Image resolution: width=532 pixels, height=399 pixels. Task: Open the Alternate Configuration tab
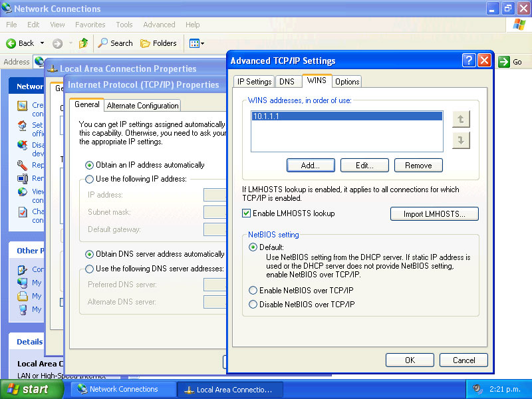pos(142,106)
